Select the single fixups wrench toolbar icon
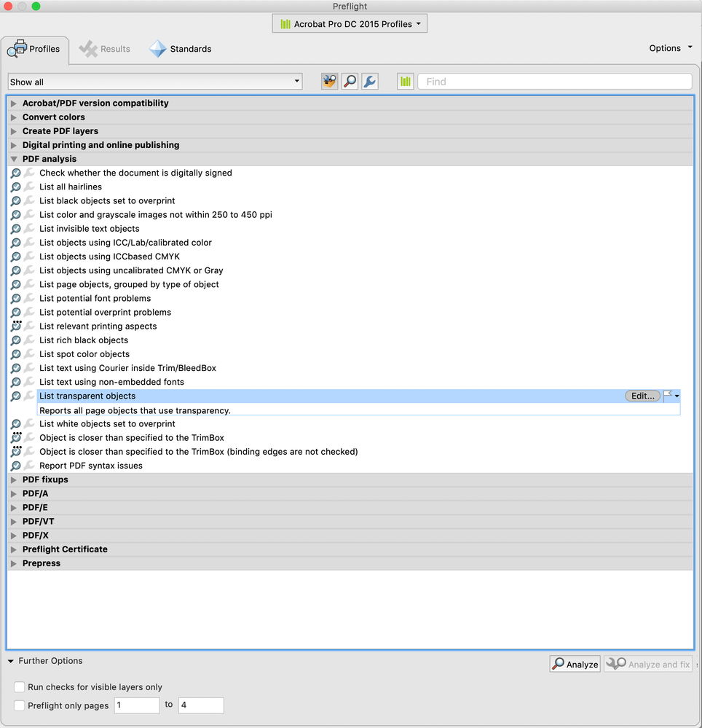The image size is (702, 728). [369, 82]
